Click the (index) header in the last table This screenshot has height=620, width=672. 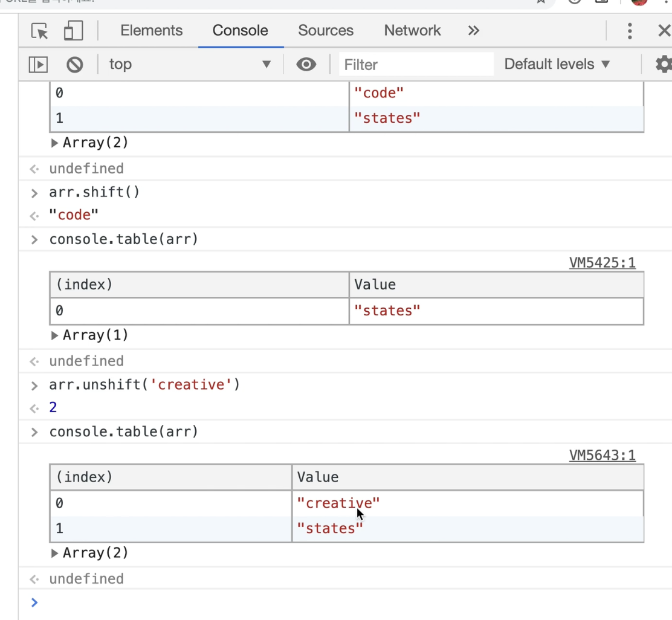(171, 477)
